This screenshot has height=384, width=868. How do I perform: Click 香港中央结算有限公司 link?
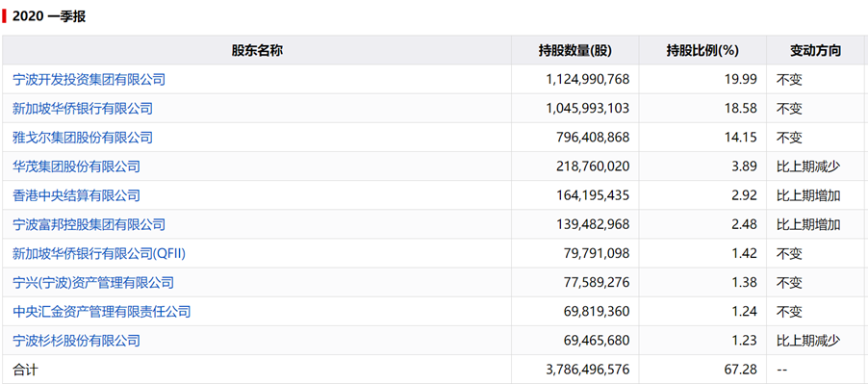pos(76,195)
